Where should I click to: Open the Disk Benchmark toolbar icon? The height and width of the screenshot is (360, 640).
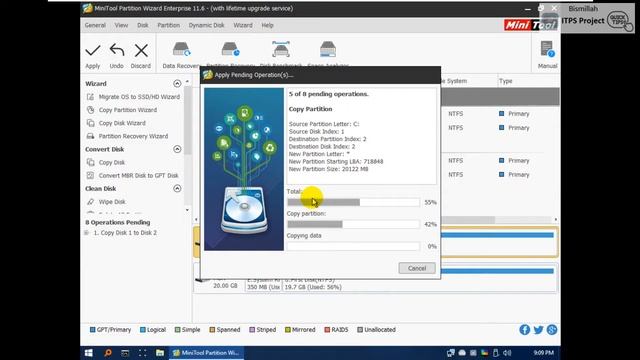coord(281,50)
